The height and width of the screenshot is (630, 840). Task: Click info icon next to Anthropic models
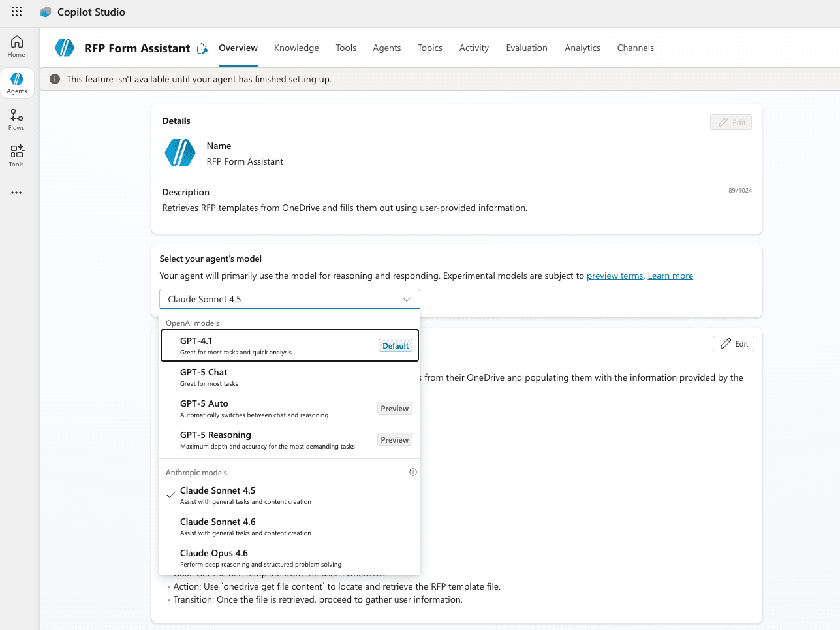[x=413, y=472]
